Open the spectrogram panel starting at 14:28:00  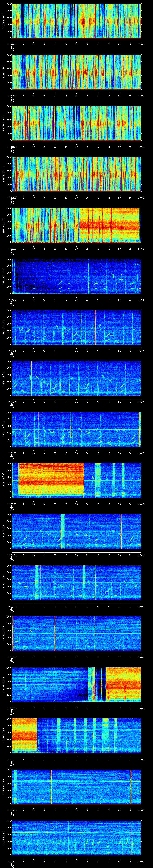point(76,633)
